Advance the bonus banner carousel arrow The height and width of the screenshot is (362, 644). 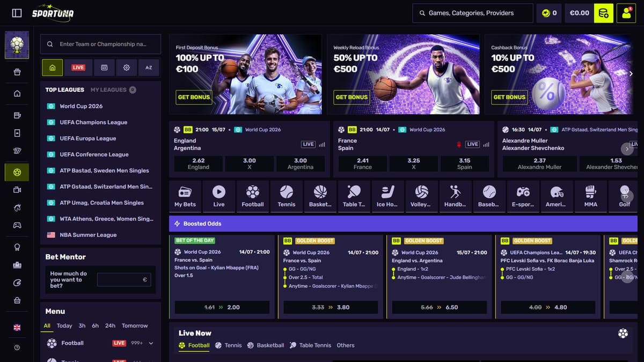631,74
